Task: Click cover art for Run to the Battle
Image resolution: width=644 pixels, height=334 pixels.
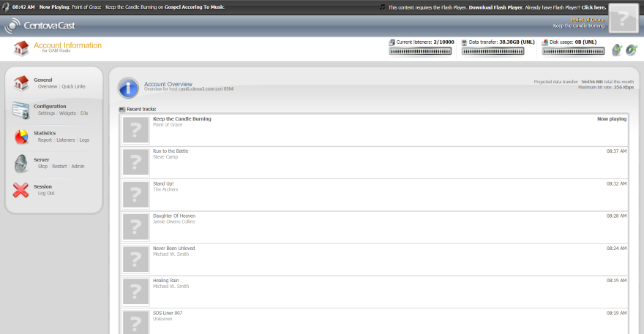Action: [135, 162]
